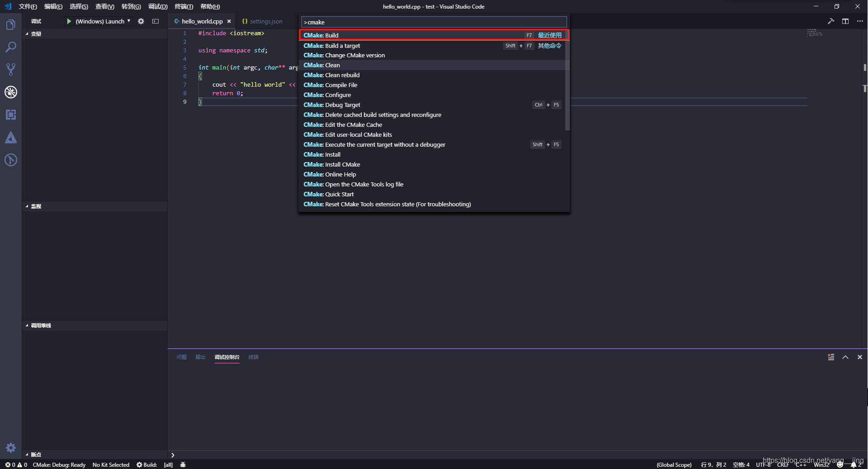Open the Debug view icon
This screenshot has height=469, width=868.
click(11, 92)
